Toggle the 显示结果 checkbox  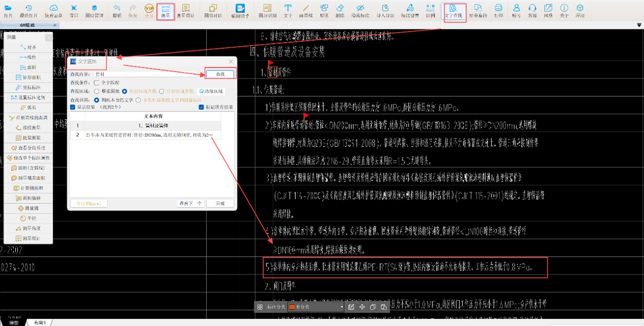[x=73, y=107]
